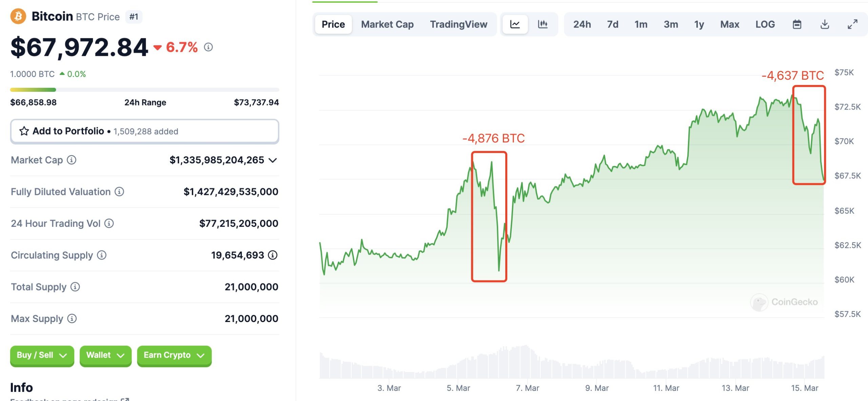Click the info icon beside Market Cap
The width and height of the screenshot is (868, 401).
tap(72, 160)
